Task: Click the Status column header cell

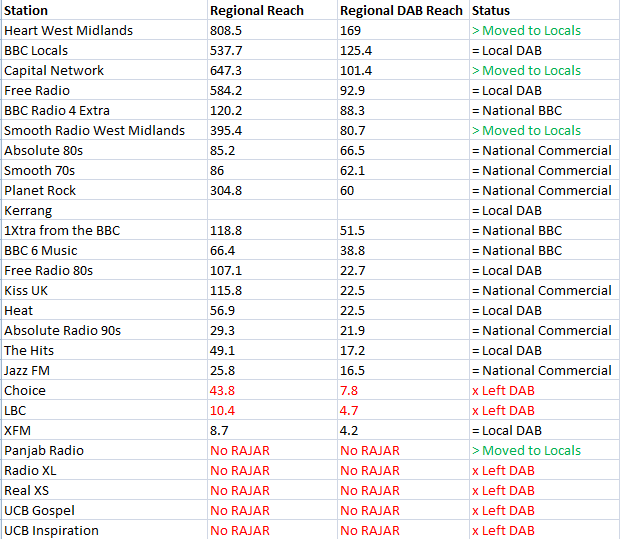Action: click(544, 10)
